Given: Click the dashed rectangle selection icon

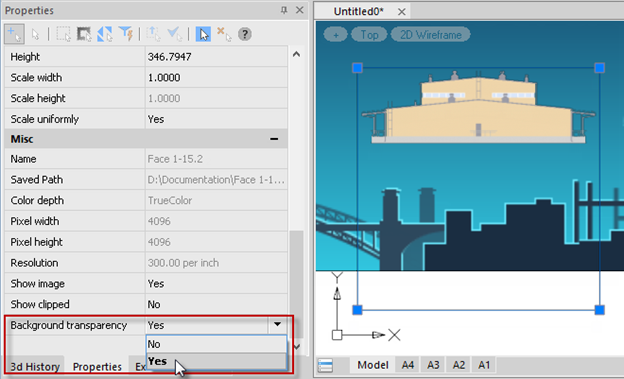Looking at the screenshot, I should click(x=63, y=34).
